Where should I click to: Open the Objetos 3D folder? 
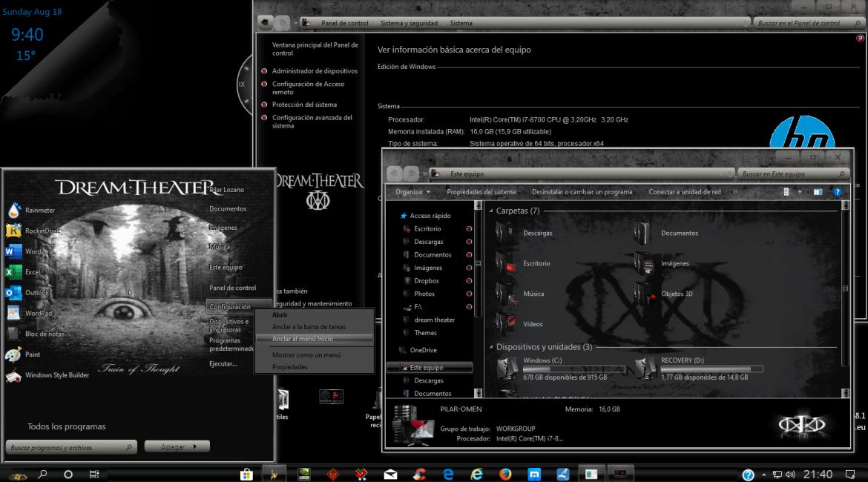click(x=676, y=294)
